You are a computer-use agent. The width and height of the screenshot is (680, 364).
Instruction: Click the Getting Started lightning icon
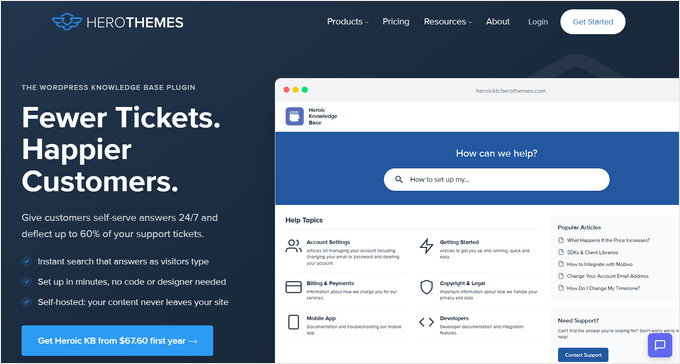[426, 246]
